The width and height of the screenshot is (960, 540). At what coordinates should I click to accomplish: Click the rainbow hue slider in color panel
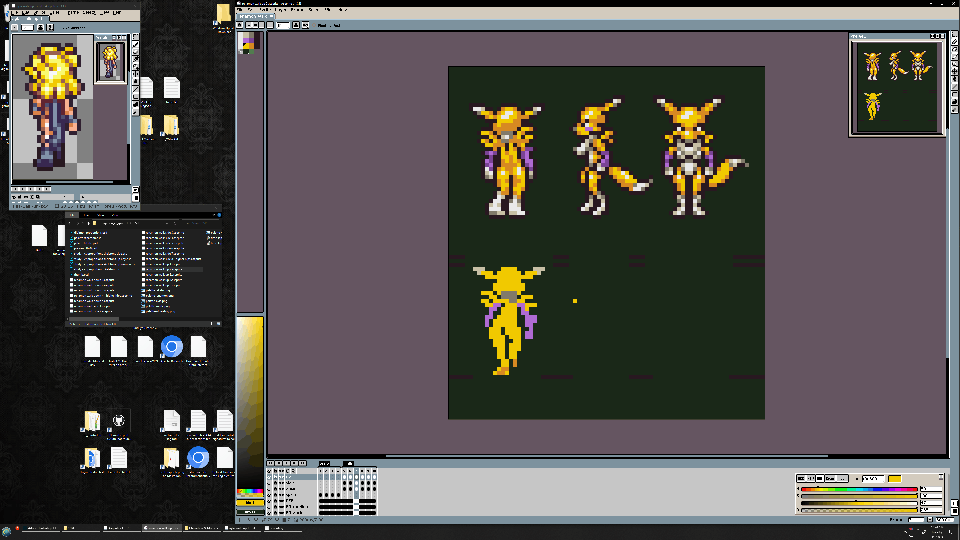point(858,489)
